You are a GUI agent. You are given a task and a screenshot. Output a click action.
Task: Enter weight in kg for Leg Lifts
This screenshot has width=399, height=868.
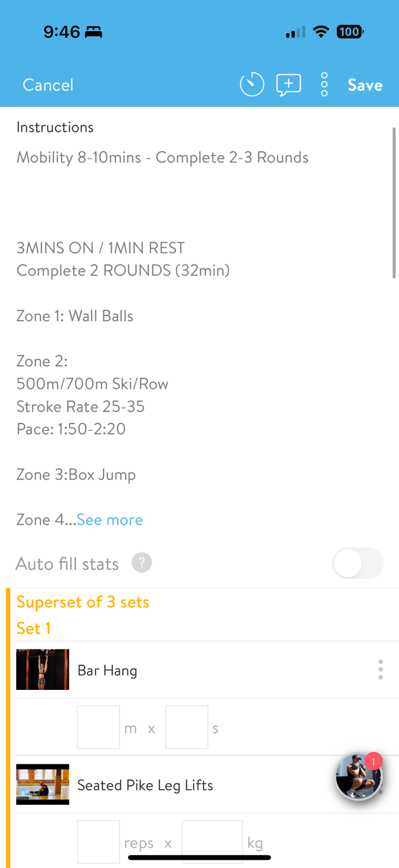[212, 842]
